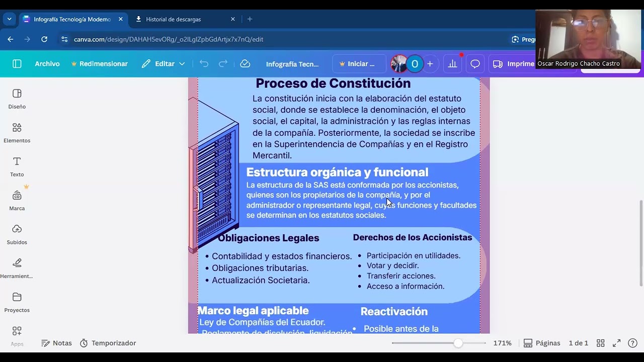Switch to Infografía Tecnología Moderno tab
Screen dimensions: 644x362
coord(72,19)
